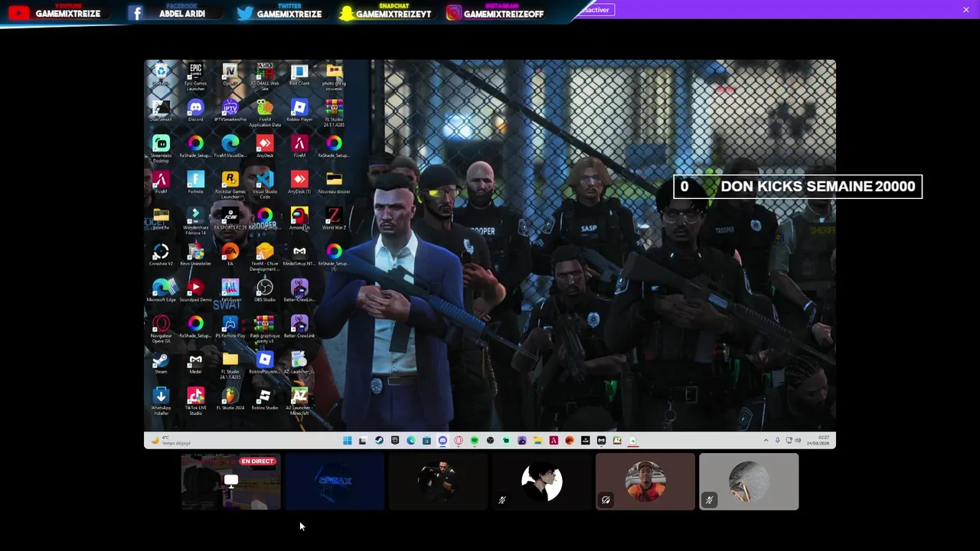Click the Opera GX icon in the taskbar
This screenshot has width=980, height=551.
459,440
